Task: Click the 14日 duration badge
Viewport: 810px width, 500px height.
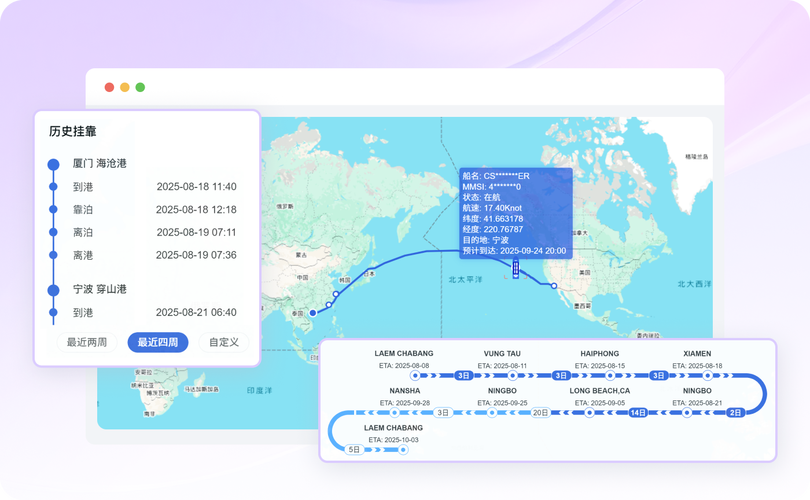Action: [638, 413]
